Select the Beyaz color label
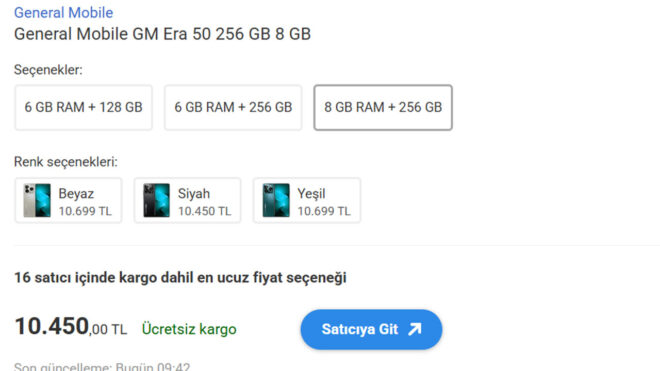Screen dimensions: 660x371 (76, 194)
